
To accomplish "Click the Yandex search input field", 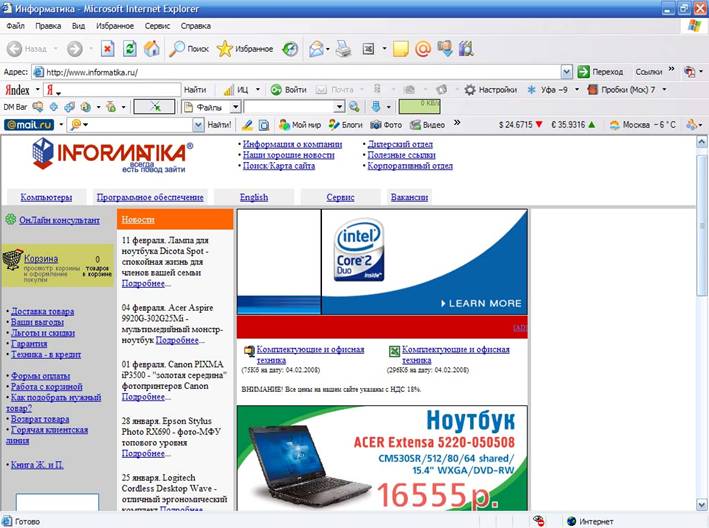I will 112,90.
